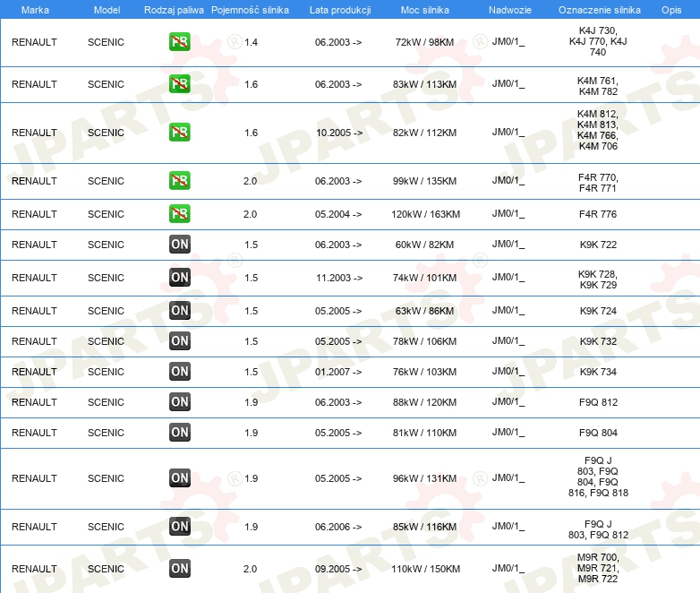The width and height of the screenshot is (700, 593).
Task: Click the petrol icon for the 83kW / 113KM row
Action: point(179,84)
